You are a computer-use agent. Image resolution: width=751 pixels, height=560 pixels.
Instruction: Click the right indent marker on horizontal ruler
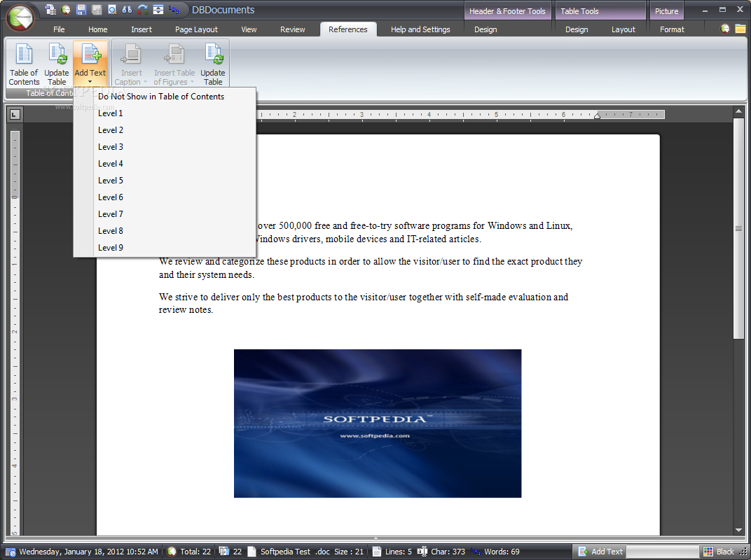point(598,115)
